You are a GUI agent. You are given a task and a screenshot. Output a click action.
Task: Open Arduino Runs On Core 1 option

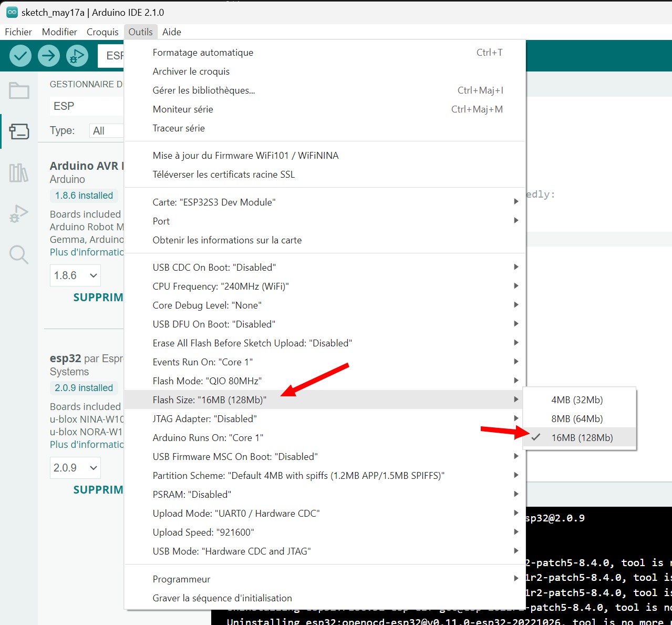click(325, 438)
